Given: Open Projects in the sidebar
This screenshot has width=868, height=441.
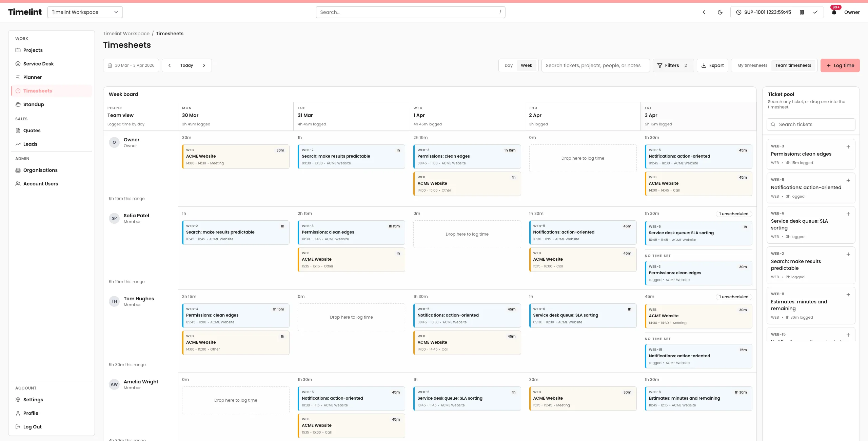Looking at the screenshot, I should 52,50.
